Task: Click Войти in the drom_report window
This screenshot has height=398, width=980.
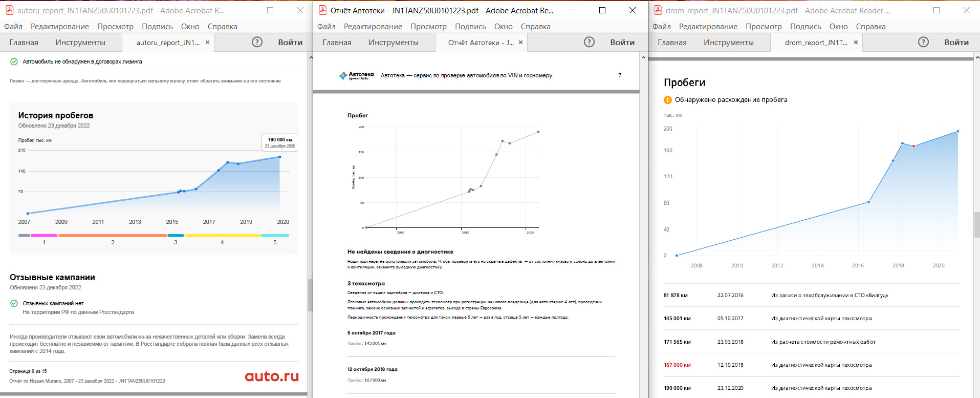Action: coord(956,43)
